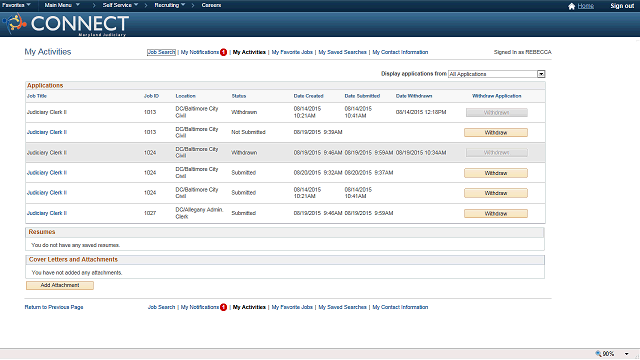Withdraw job 1024 application created 08/14/2015
640x360 pixels.
(496, 193)
